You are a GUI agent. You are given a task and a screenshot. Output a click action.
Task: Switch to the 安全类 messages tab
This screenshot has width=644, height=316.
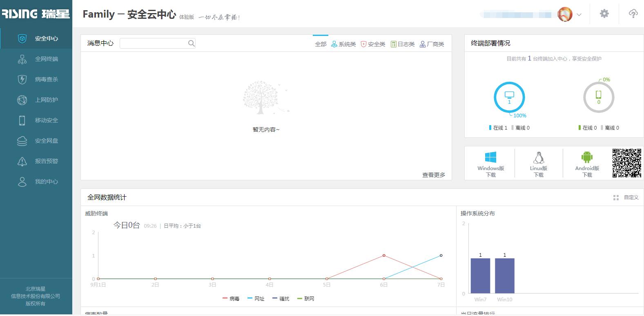pos(373,44)
